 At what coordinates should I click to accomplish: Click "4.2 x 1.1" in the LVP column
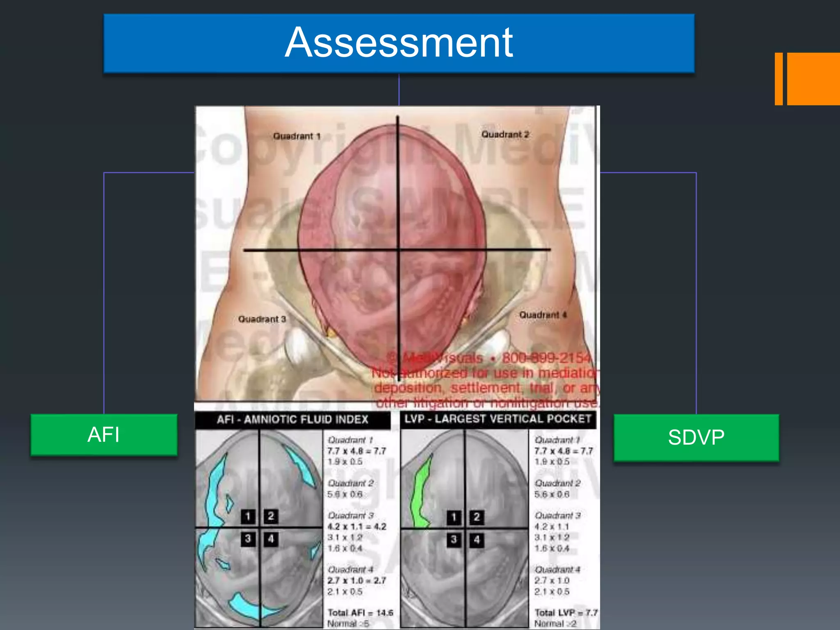[x=552, y=526]
